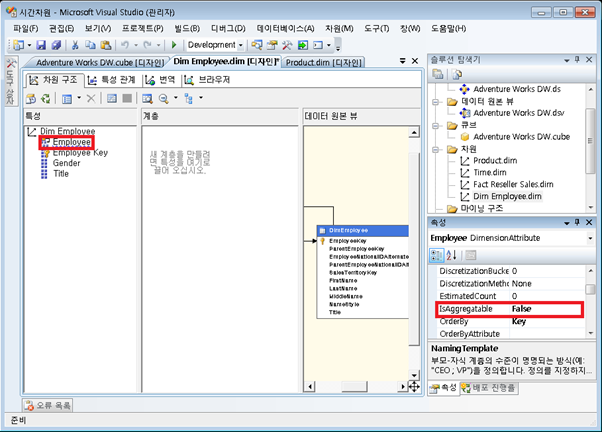
Task: Switch to Product.dim design tab
Action: (x=324, y=62)
